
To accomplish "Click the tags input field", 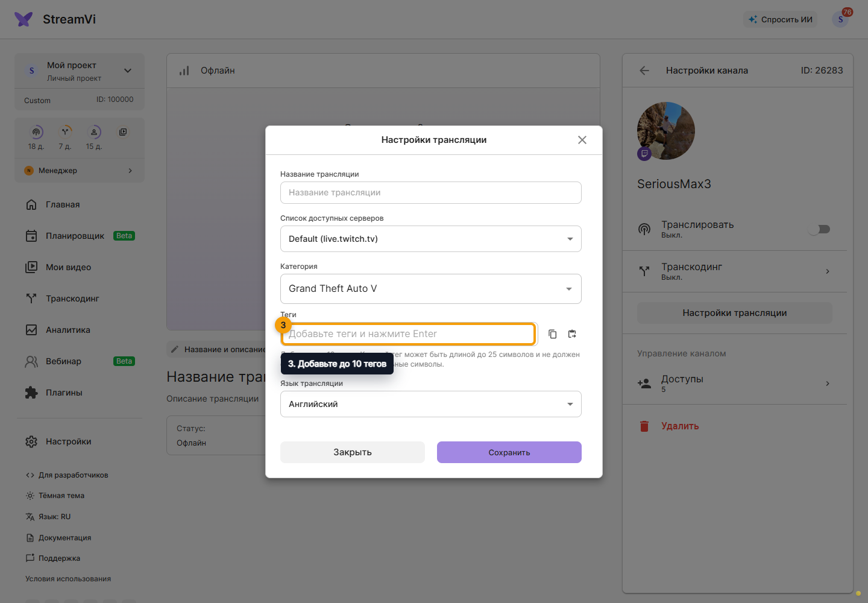I will [409, 334].
